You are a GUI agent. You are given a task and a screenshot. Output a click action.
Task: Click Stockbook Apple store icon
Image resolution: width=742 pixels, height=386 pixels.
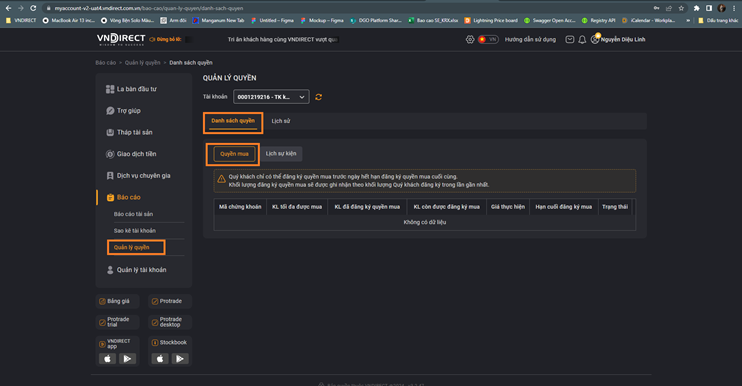(160, 359)
